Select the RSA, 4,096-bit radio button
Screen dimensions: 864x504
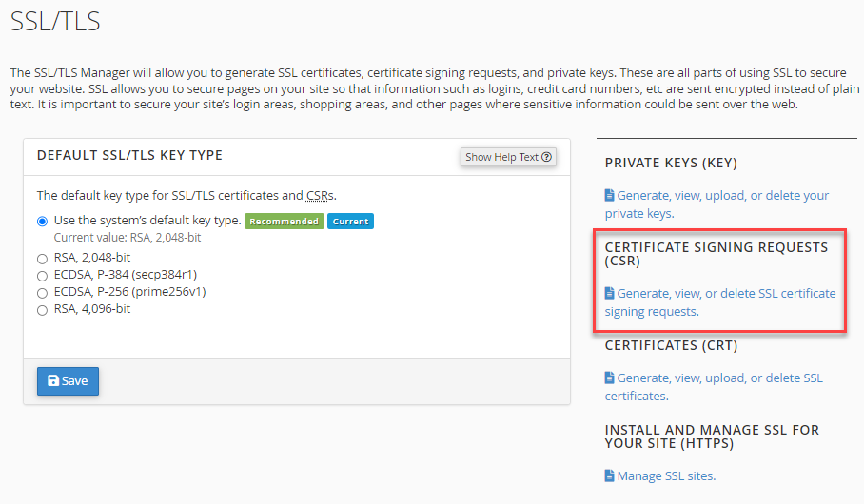click(42, 309)
